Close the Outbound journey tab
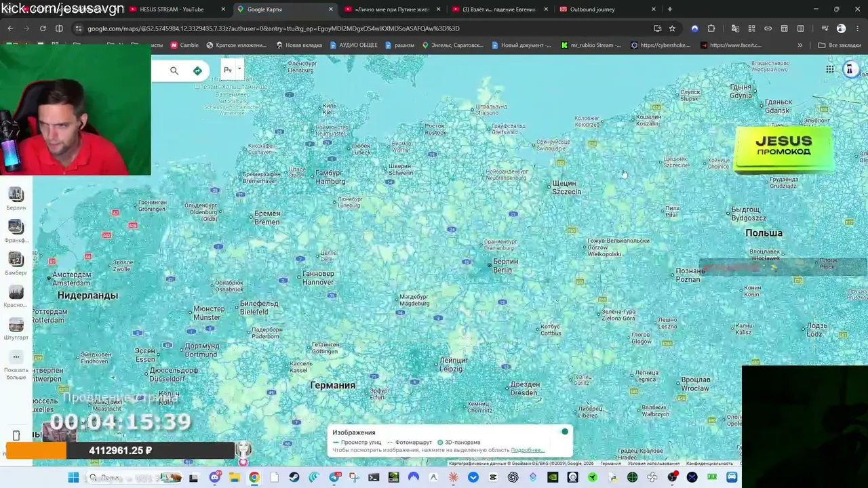The height and width of the screenshot is (488, 868). pyautogui.click(x=654, y=9)
